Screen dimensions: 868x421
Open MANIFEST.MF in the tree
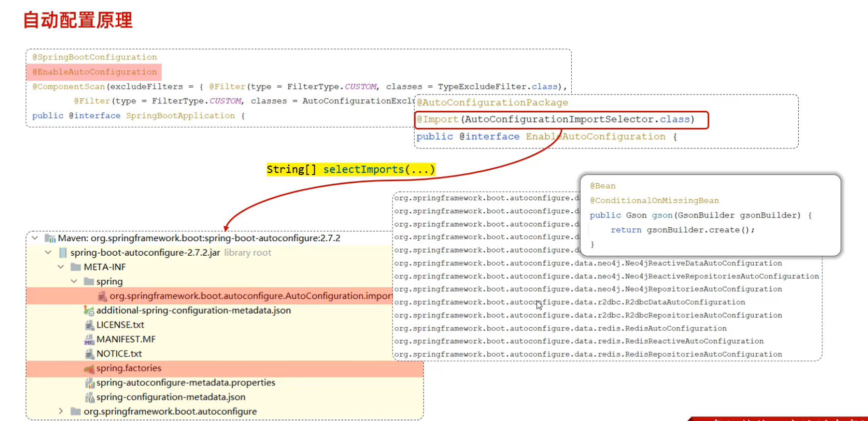tap(126, 340)
